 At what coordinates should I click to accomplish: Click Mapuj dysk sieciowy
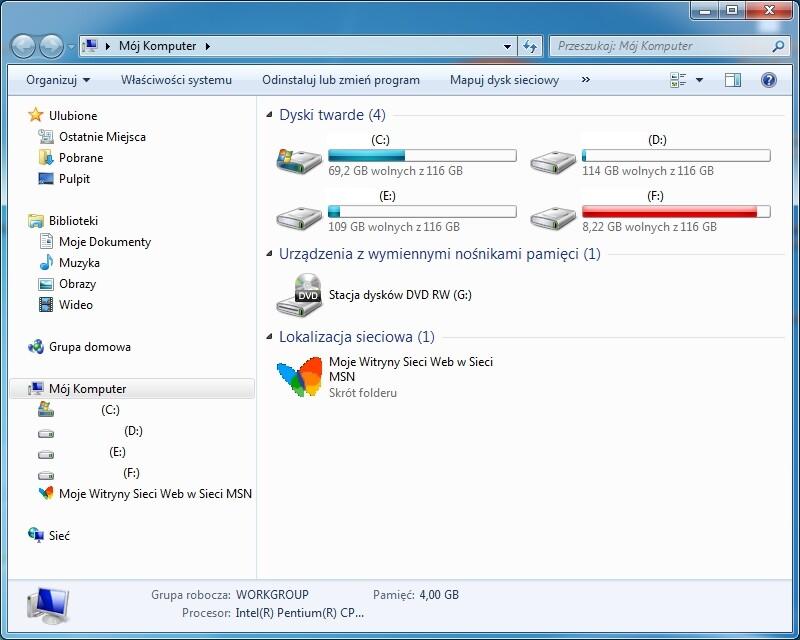[504, 80]
